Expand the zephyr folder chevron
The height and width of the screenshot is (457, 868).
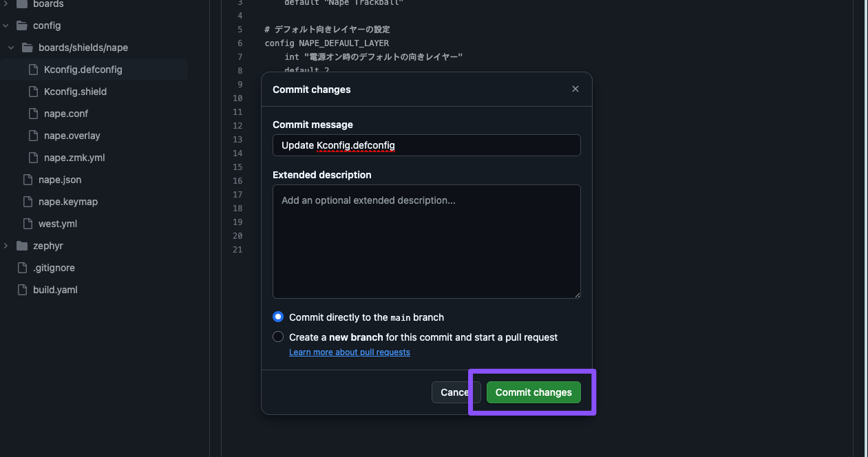tap(6, 246)
